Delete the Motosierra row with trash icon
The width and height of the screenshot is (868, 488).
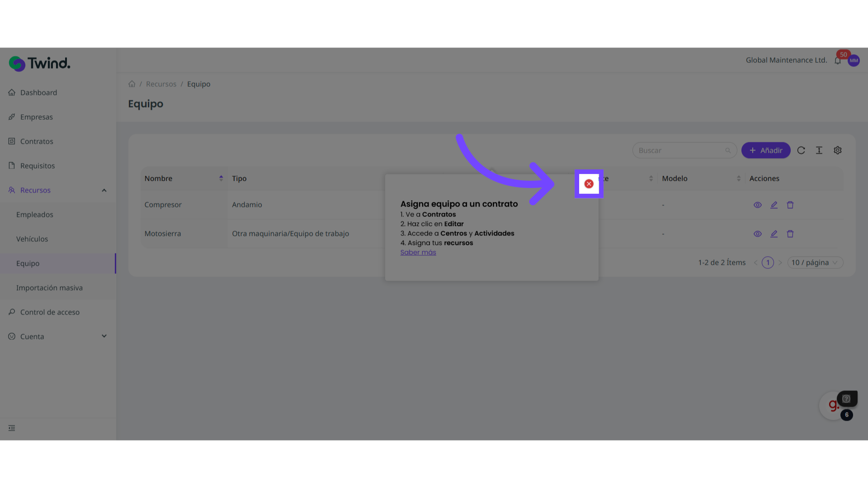point(790,234)
